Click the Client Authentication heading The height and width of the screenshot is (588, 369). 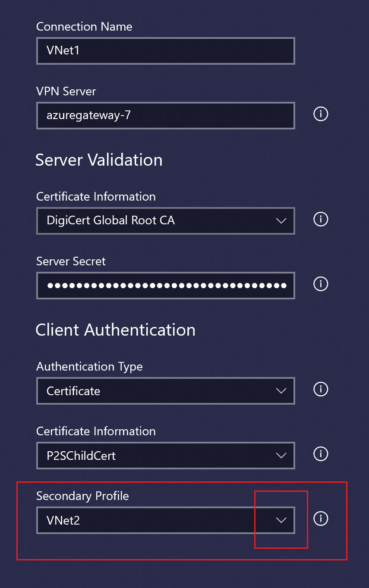point(115,330)
